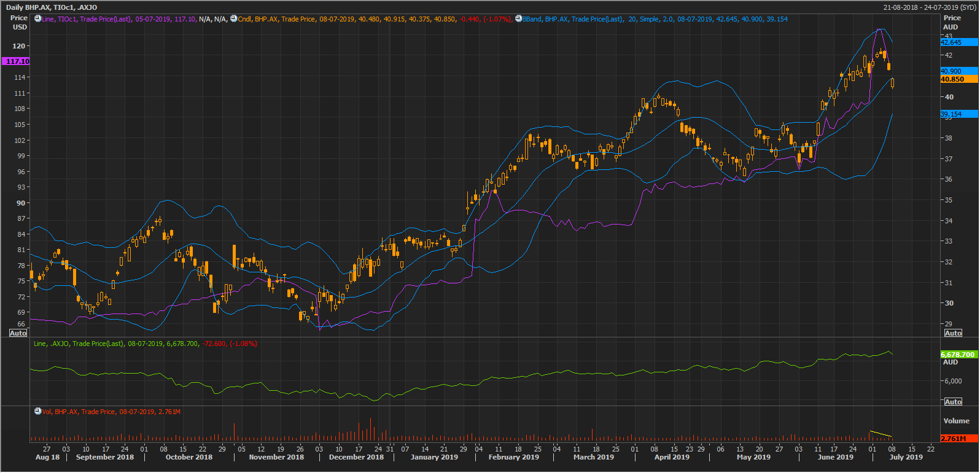980x473 pixels.
Task: Click the -72.600 (-1.08%) index change value
Action: 229,344
